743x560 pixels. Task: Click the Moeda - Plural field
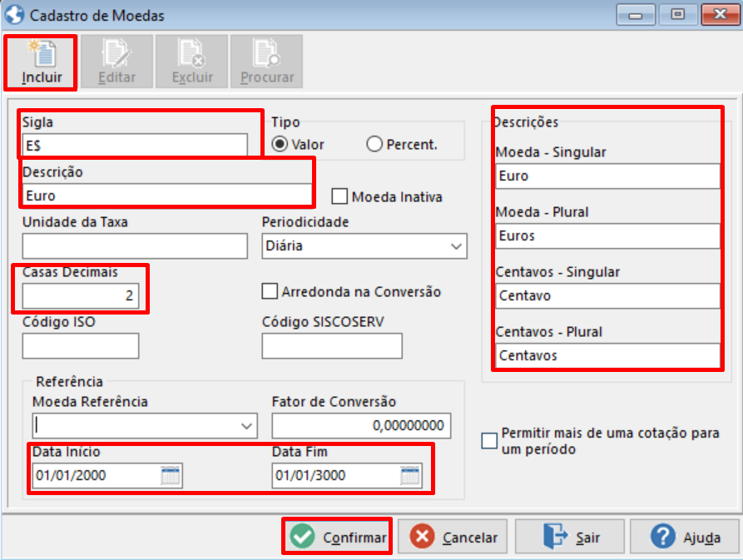(608, 236)
